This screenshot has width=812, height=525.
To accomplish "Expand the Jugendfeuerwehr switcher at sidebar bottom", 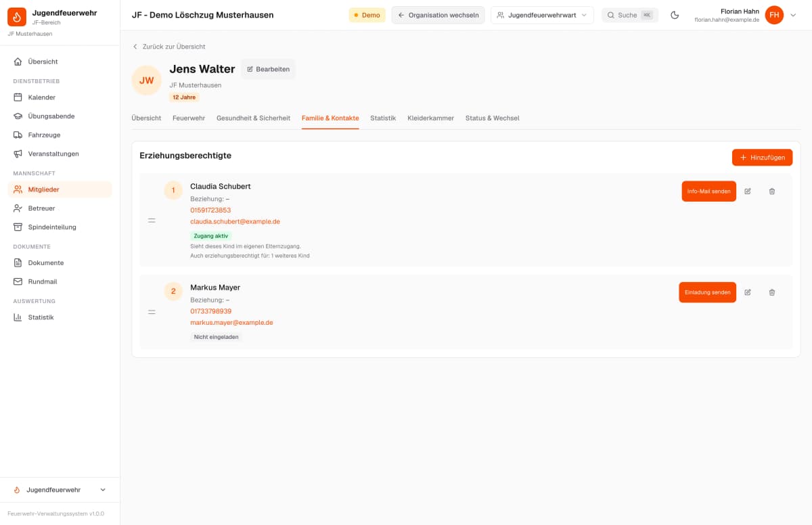I will 60,490.
